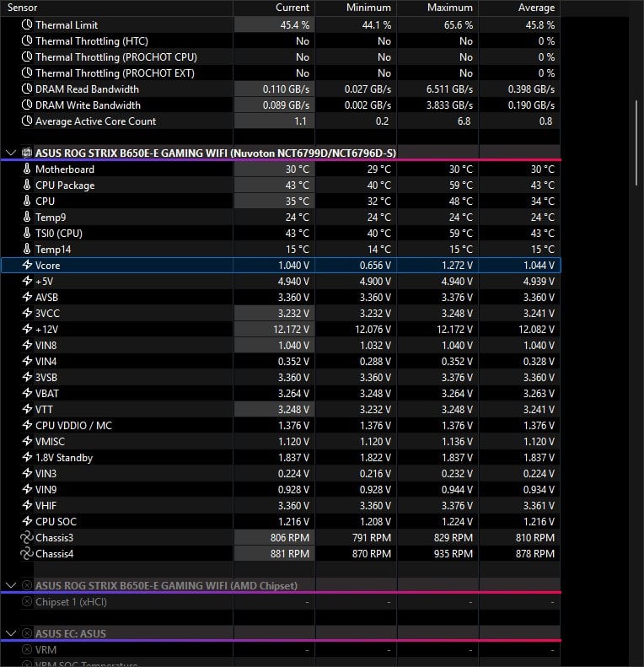
Task: Click the fan icon beside Chassis4
Action: point(26,554)
